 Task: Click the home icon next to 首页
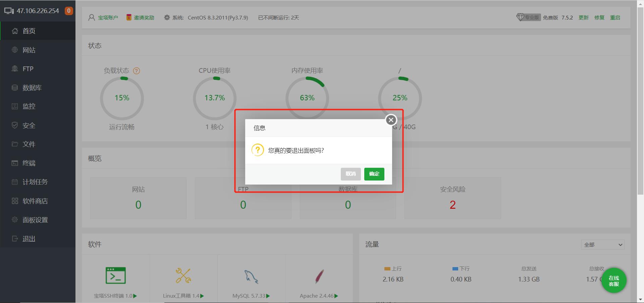point(15,31)
